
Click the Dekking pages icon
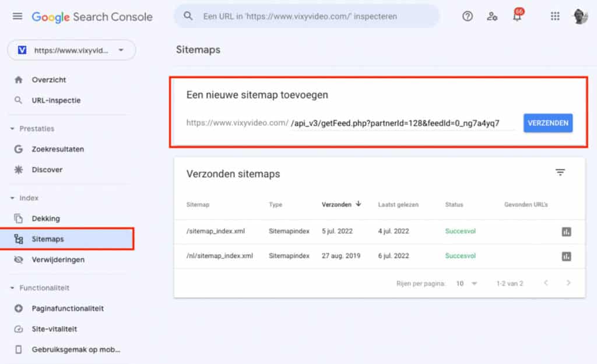click(18, 218)
